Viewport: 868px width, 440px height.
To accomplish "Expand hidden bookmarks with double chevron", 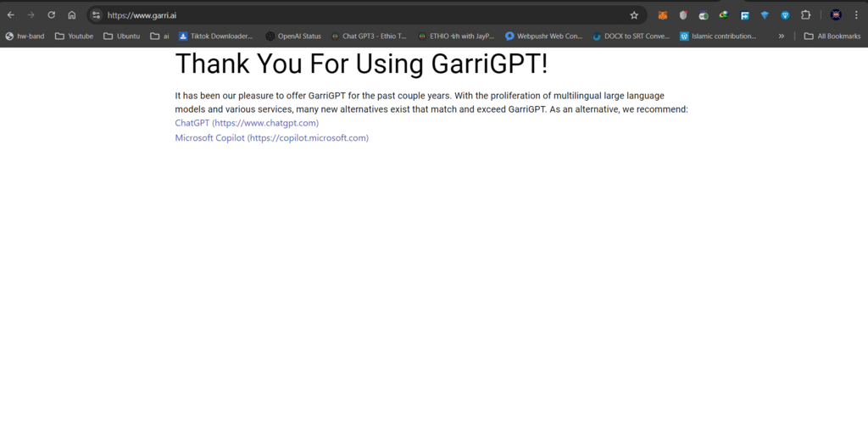I will tap(781, 36).
